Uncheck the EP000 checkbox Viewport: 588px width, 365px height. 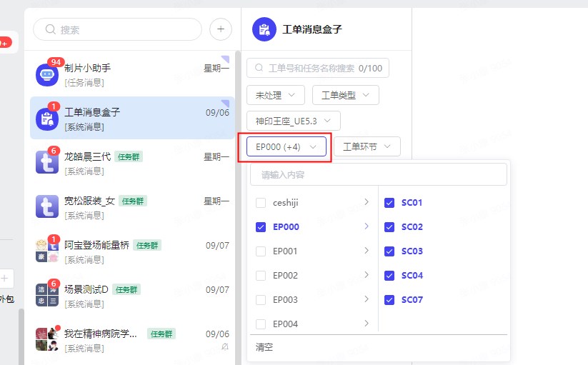coord(261,227)
